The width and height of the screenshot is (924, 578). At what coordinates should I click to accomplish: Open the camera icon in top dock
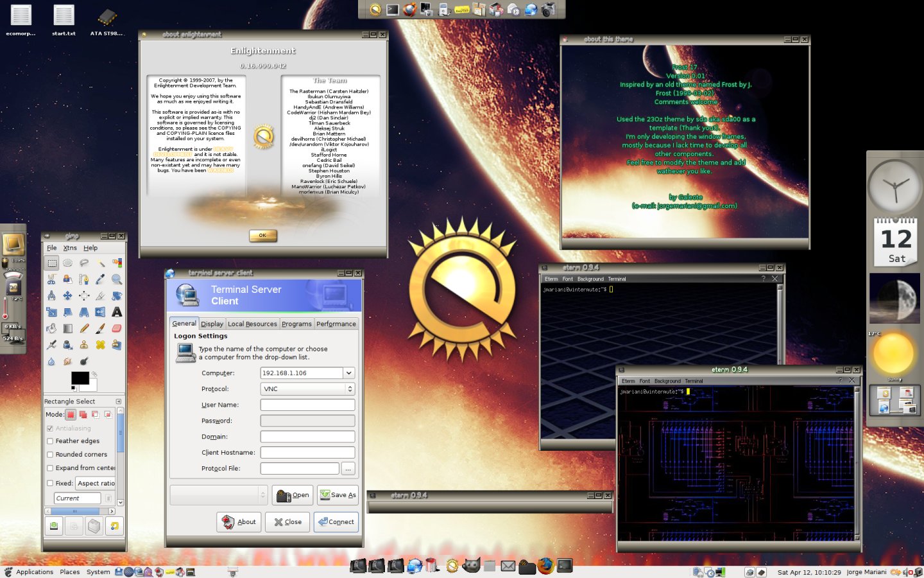click(548, 10)
